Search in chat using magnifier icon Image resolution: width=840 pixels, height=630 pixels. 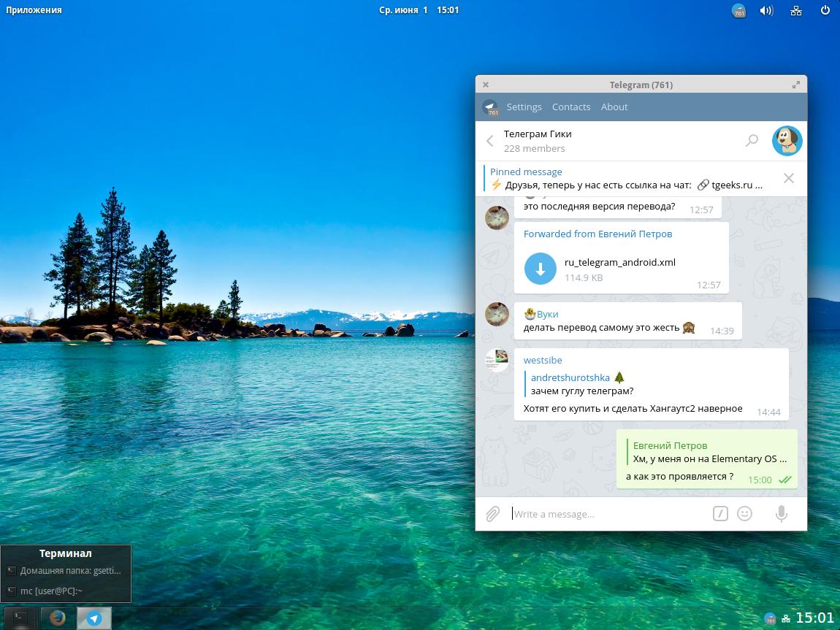click(x=752, y=141)
